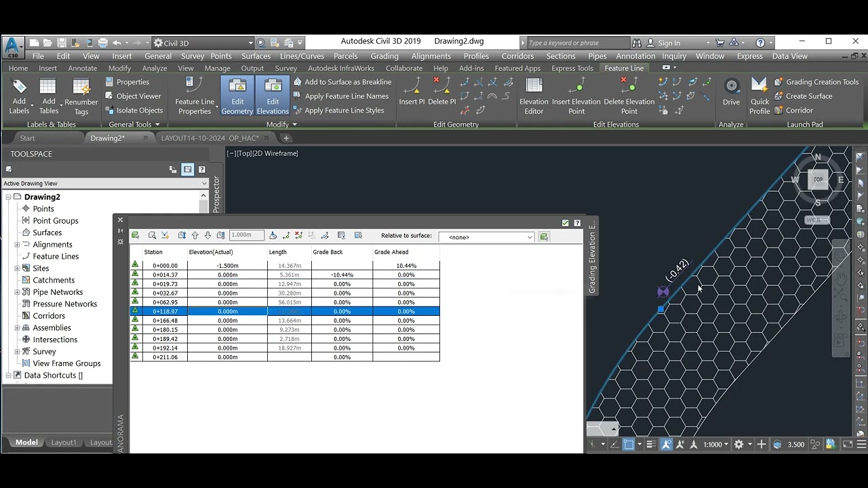Toggle the Panorama green checkmark button

point(565,223)
